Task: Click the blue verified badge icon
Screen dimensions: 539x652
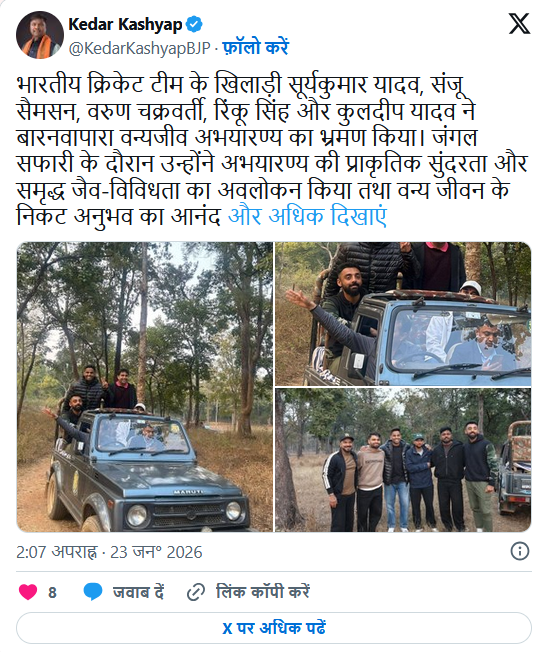Action: pyautogui.click(x=194, y=25)
